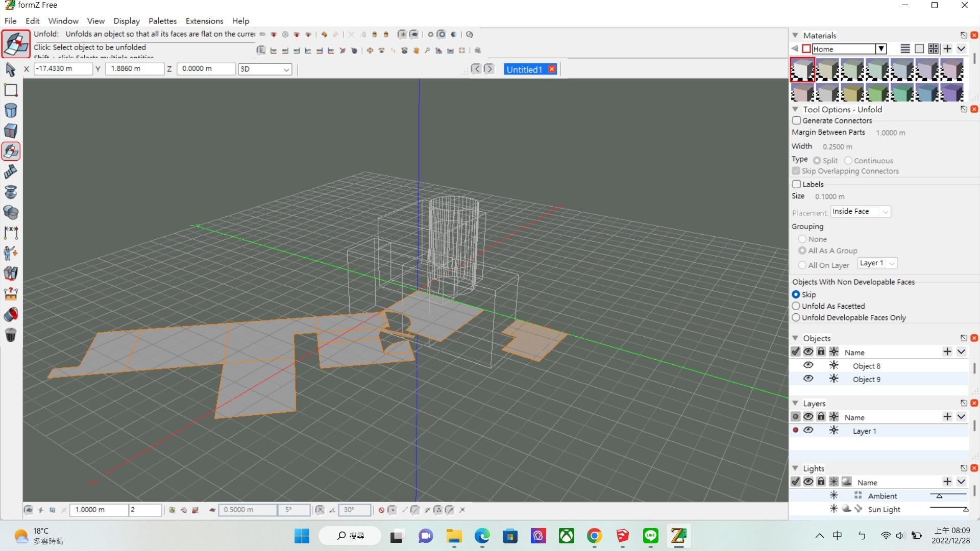Click the next view arrow button
The height and width of the screenshot is (551, 980).
(x=489, y=69)
